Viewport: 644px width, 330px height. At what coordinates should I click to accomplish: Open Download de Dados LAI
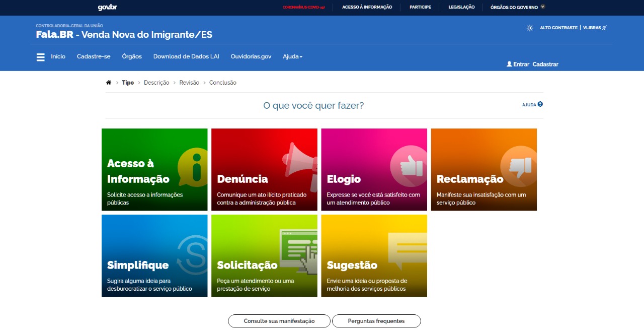tap(186, 56)
